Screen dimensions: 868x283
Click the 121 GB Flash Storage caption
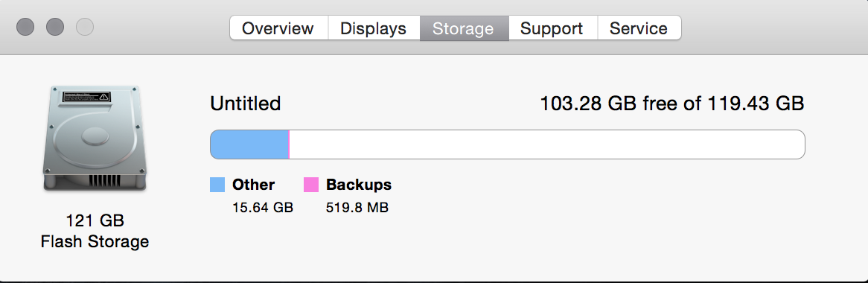point(95,232)
